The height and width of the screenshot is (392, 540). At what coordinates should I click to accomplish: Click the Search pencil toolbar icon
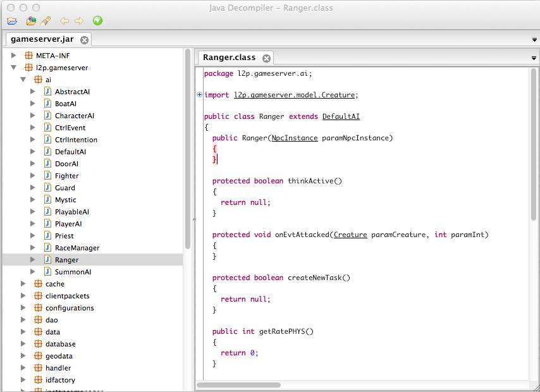pyautogui.click(x=46, y=21)
